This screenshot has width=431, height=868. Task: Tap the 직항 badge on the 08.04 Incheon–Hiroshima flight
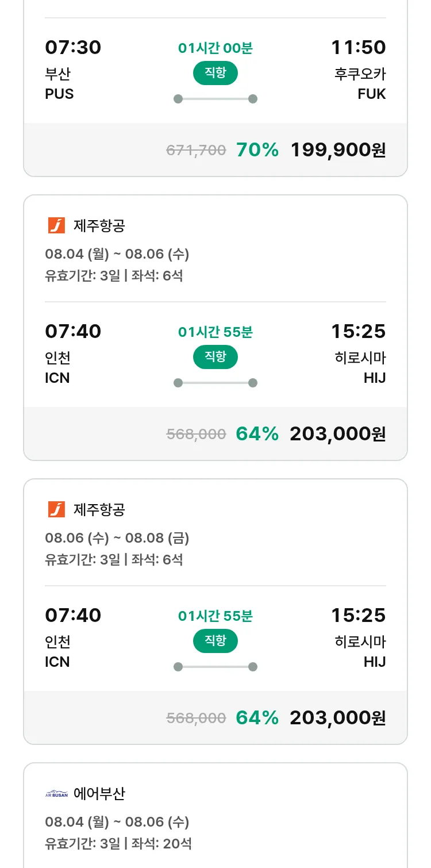coord(215,357)
